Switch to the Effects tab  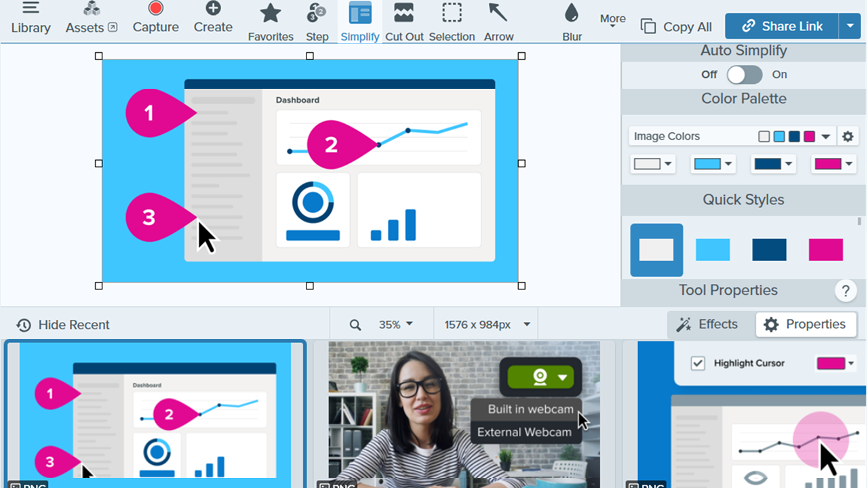coord(707,325)
